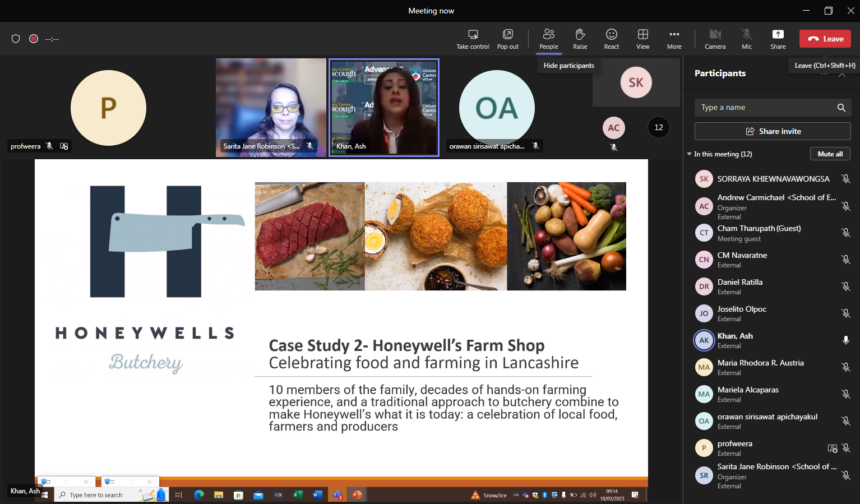Image resolution: width=860 pixels, height=504 pixels.
Task: Collapse the In this meeting (12) list
Action: 690,154
